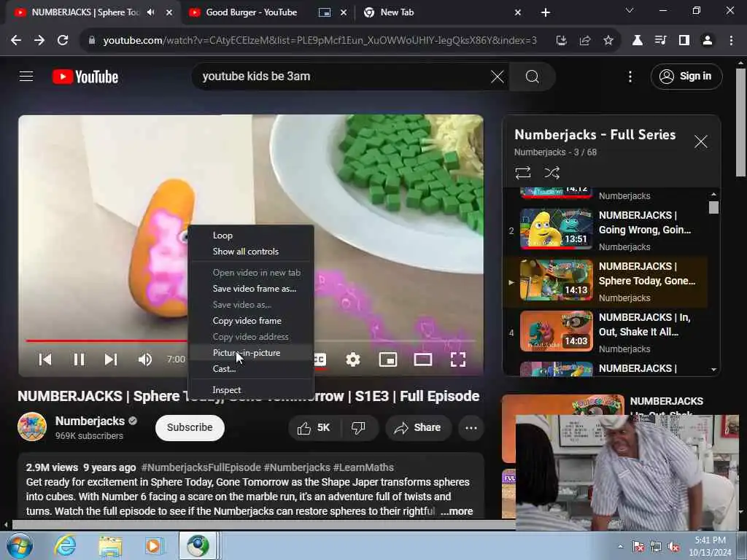Click the share page icon in address bar
The image size is (747, 560).
(584, 41)
